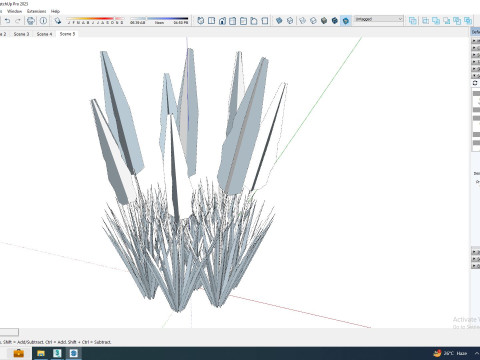
Task: Open the briefcase app in taskbar
Action: [18, 353]
